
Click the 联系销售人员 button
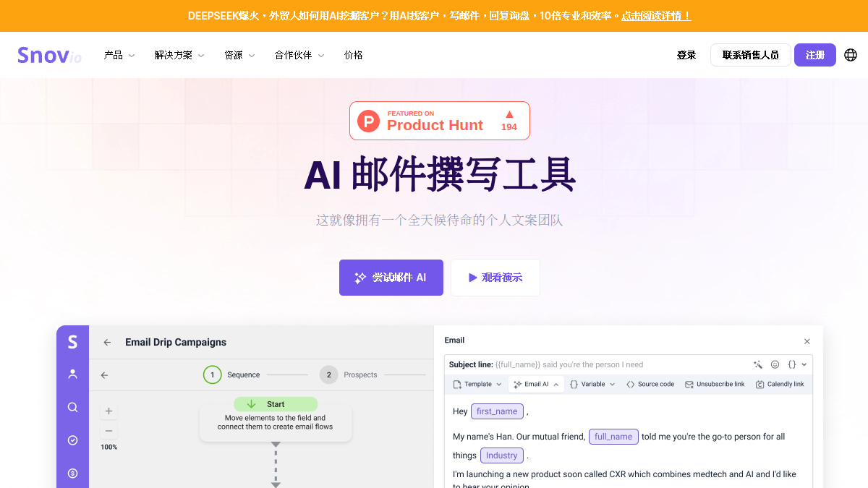tap(751, 55)
